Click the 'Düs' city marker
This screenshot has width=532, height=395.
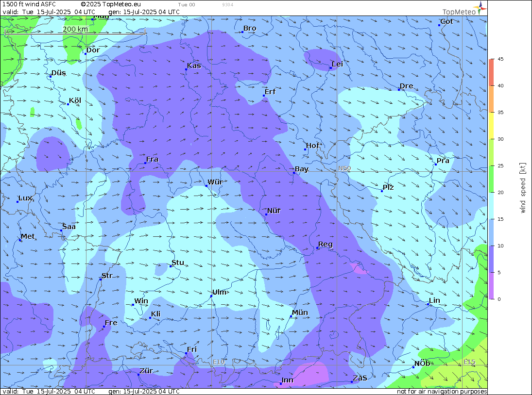(x=50, y=77)
